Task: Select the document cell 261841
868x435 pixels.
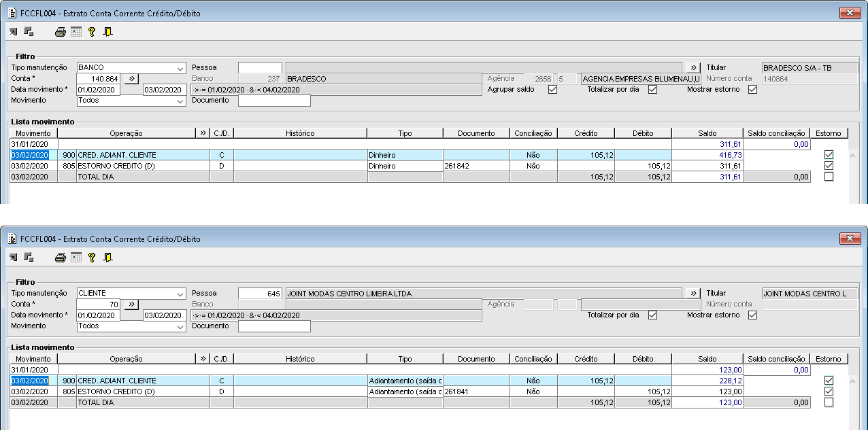Action: click(x=476, y=391)
